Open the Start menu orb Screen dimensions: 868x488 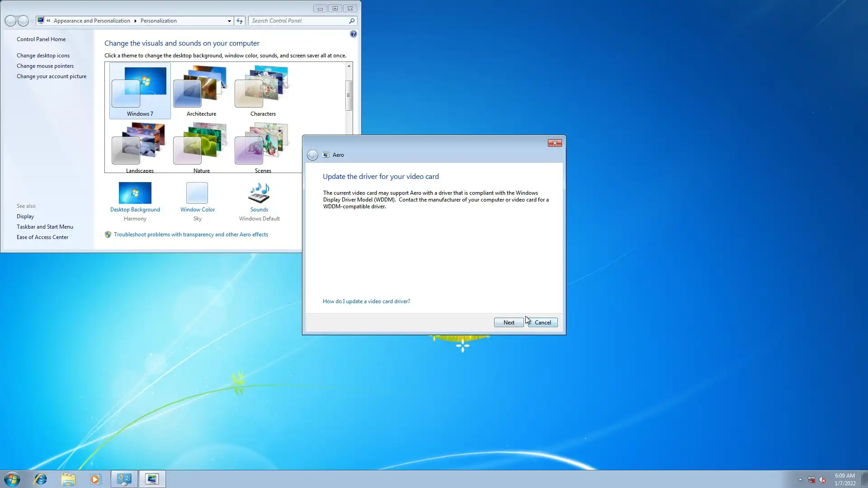point(12,479)
